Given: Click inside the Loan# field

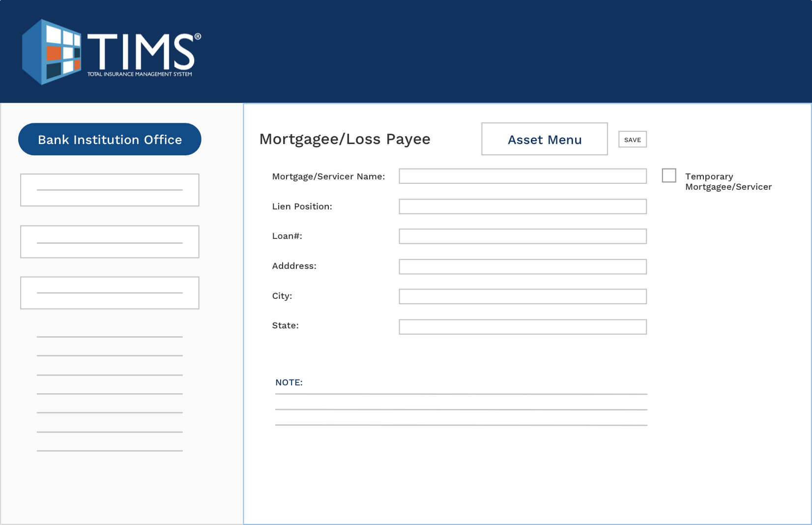Looking at the screenshot, I should 522,236.
